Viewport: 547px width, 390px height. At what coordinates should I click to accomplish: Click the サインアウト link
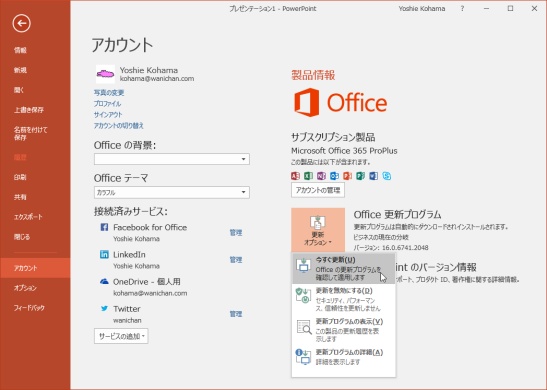108,114
